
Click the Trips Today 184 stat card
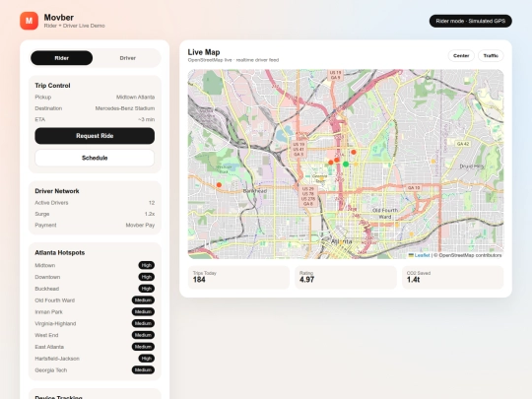click(x=238, y=277)
